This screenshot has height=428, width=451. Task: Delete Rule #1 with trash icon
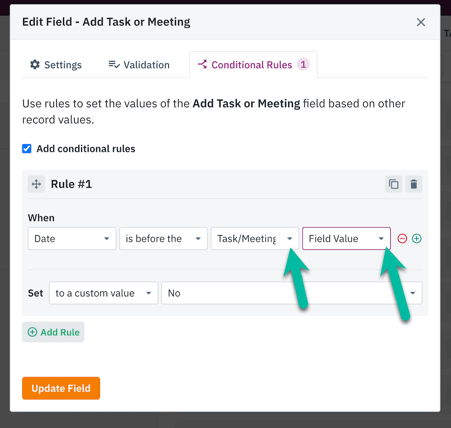click(x=414, y=184)
